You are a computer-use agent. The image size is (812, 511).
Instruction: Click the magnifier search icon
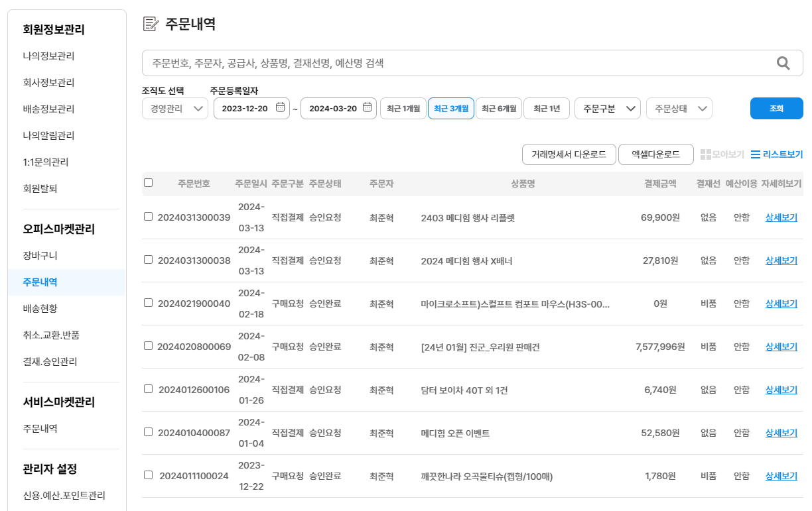click(783, 64)
